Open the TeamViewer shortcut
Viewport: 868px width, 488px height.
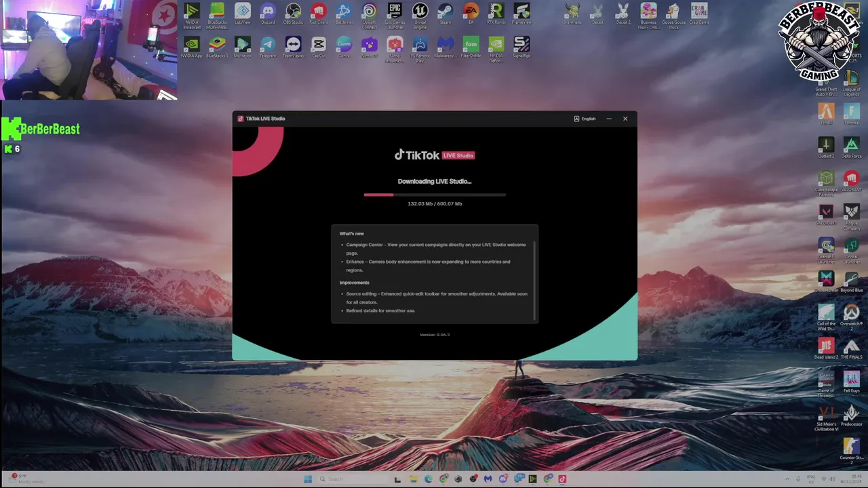293,47
